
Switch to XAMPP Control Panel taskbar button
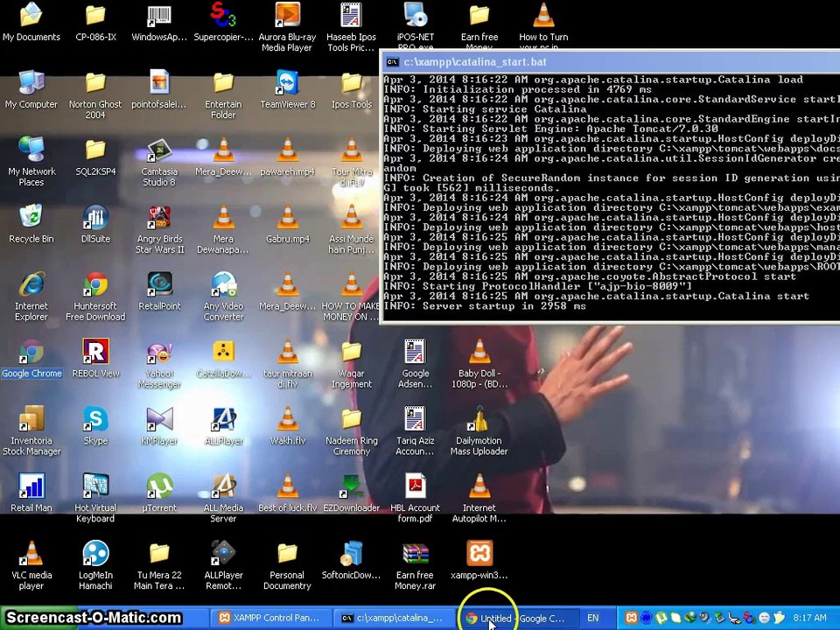(x=269, y=619)
